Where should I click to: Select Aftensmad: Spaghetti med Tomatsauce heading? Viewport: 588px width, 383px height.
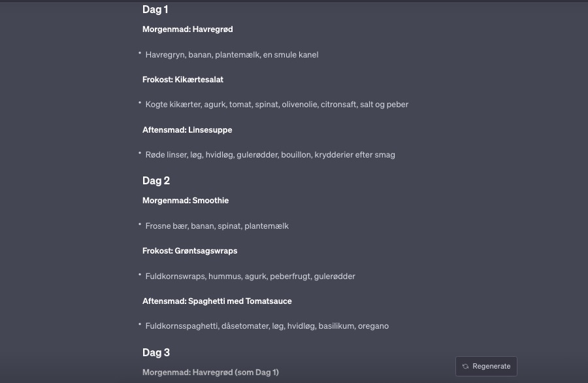pyautogui.click(x=217, y=301)
